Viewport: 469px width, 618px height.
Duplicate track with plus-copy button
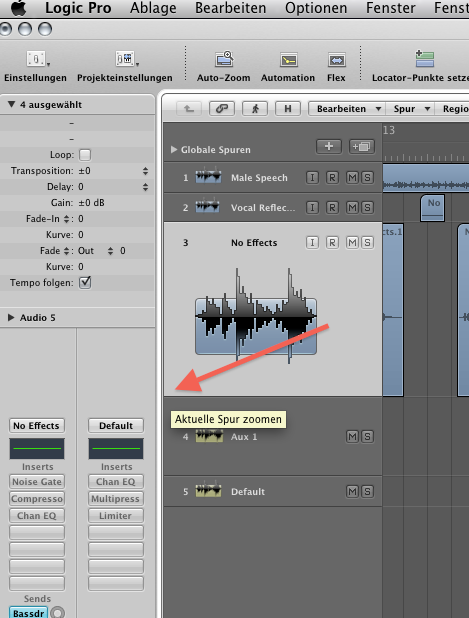(362, 147)
